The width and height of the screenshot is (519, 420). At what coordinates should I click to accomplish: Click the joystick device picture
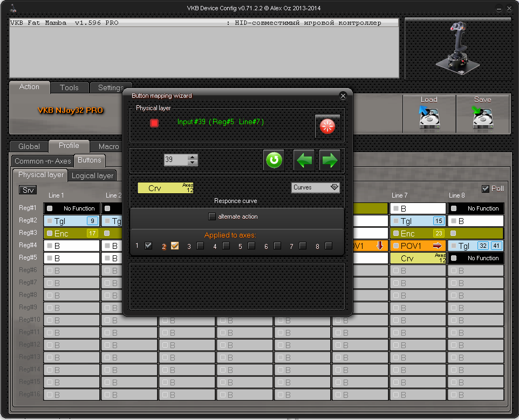(x=457, y=49)
